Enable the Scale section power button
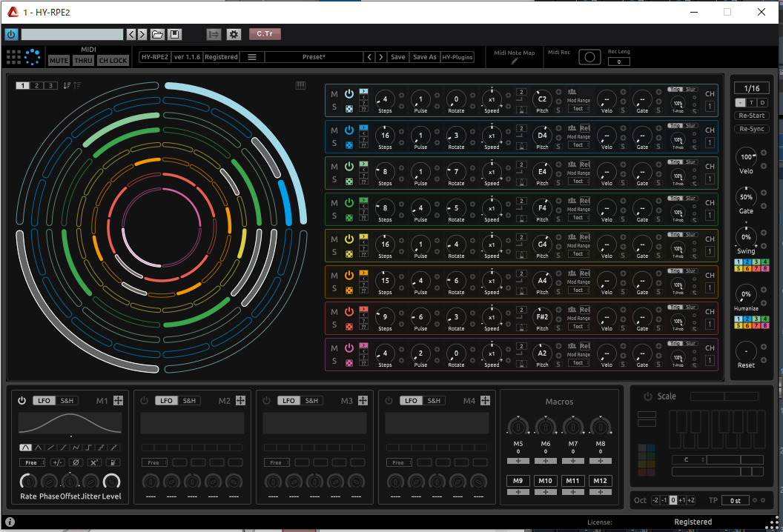Image resolution: width=783 pixels, height=532 pixels. 648,396
